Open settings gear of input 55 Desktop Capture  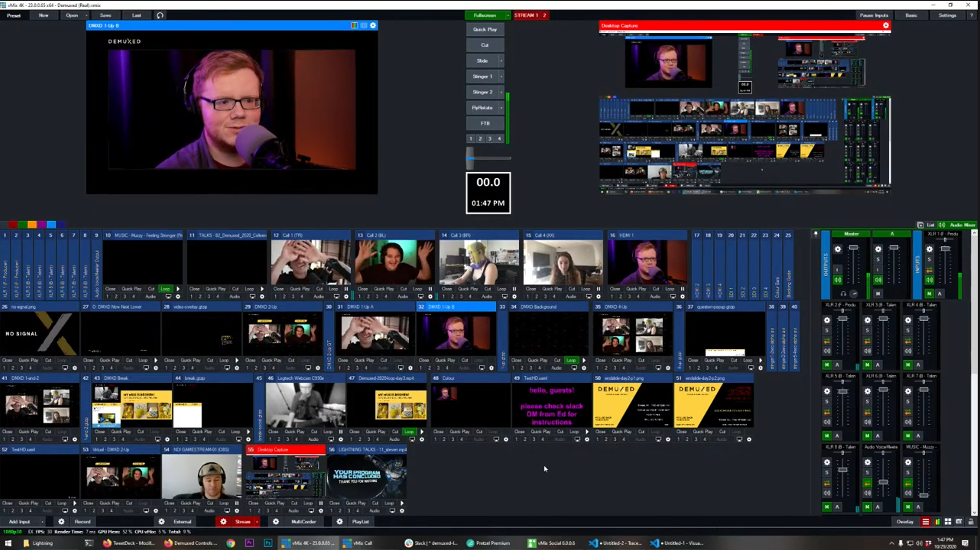pos(321,511)
